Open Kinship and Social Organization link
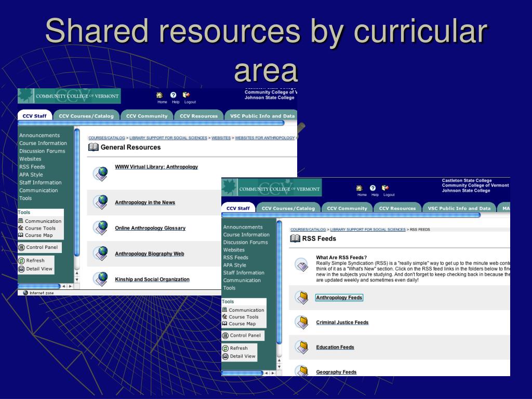 (x=152, y=279)
